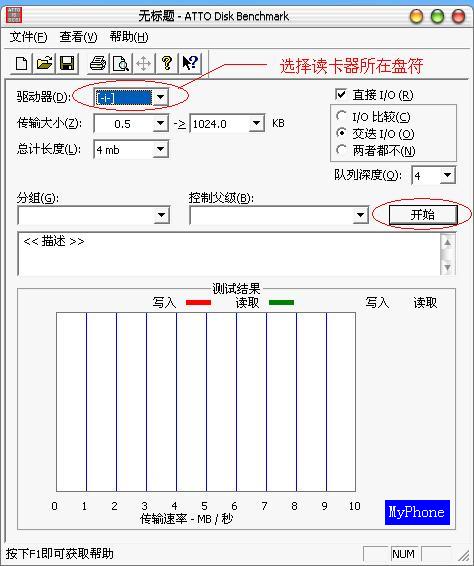
Task: Click the description box scroll up arrow
Action: coord(448,242)
